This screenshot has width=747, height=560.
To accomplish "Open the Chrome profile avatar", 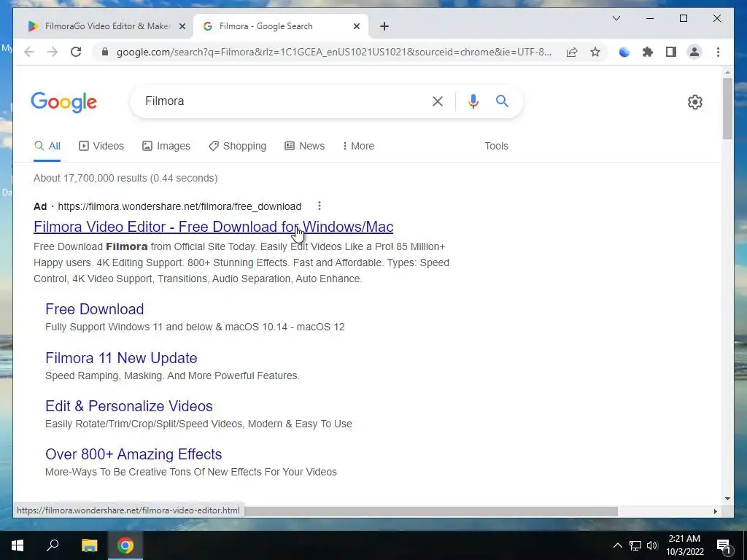I will click(x=694, y=52).
